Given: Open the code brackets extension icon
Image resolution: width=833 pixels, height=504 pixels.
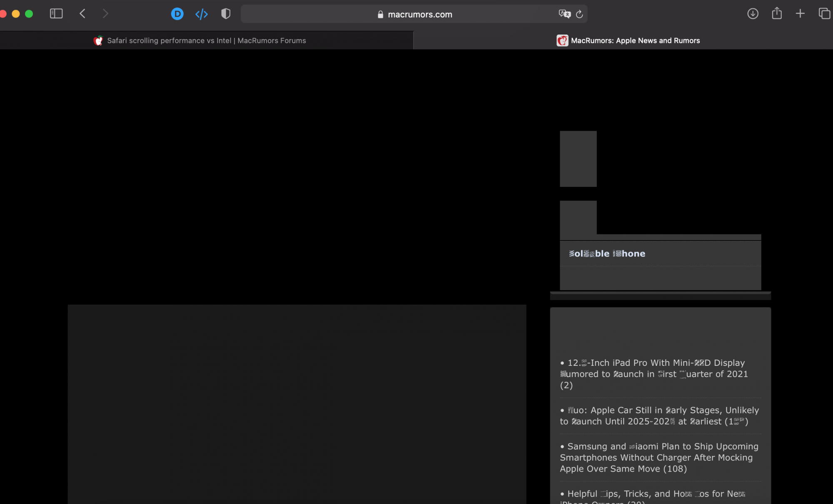Looking at the screenshot, I should (x=202, y=14).
